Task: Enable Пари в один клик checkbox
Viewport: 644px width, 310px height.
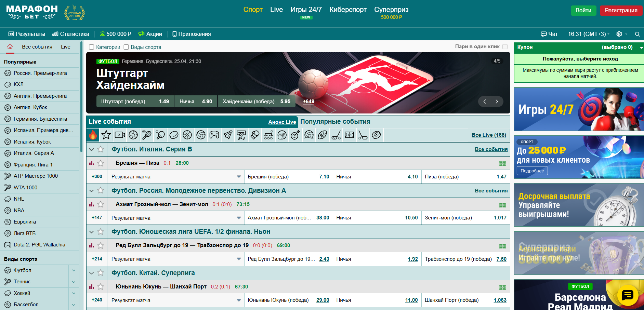Action: pos(505,46)
